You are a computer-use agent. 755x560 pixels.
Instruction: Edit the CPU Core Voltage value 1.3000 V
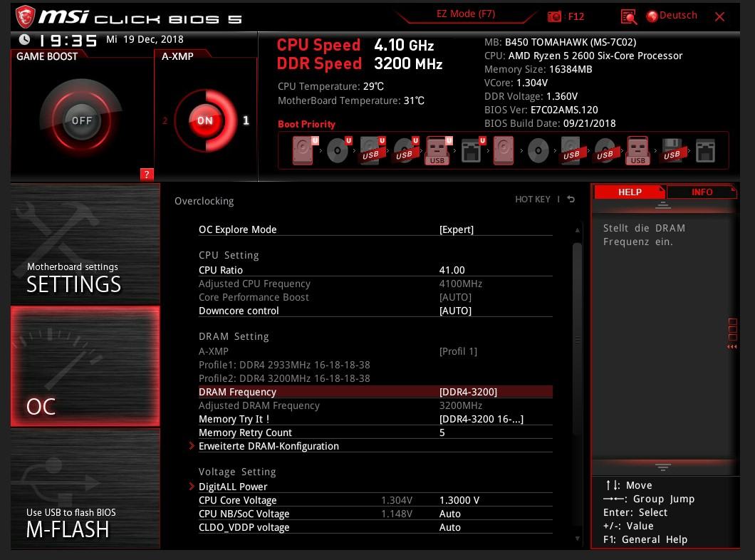coord(459,500)
